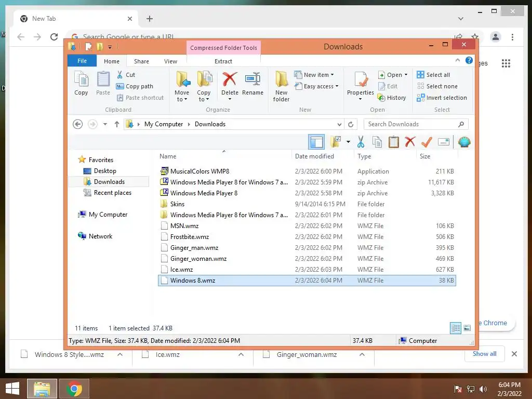
Task: Select the Frostbite.wmz file
Action: click(307, 237)
